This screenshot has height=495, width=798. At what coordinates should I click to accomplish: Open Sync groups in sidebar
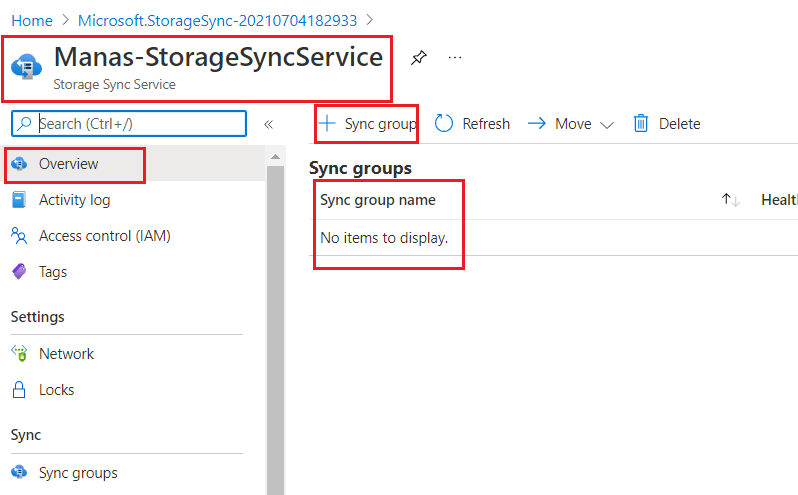(x=78, y=473)
